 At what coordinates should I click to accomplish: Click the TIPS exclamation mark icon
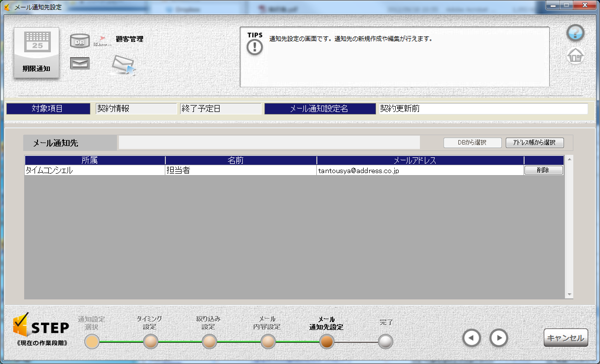tap(255, 47)
